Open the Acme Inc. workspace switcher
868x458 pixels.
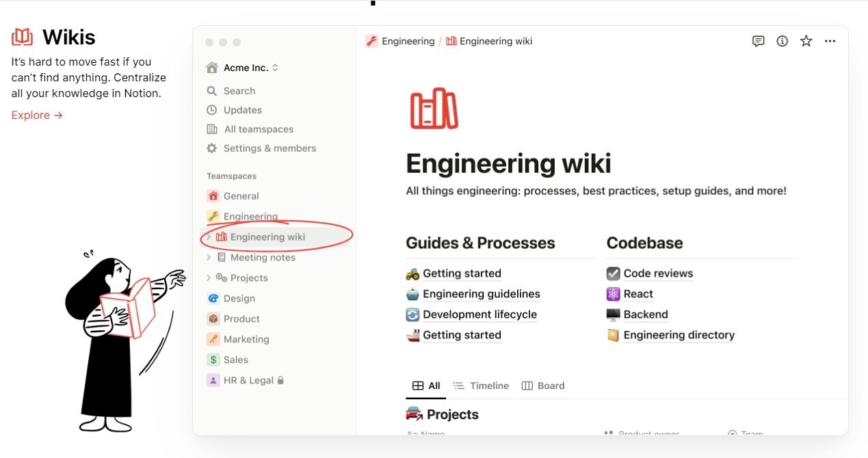[x=244, y=68]
